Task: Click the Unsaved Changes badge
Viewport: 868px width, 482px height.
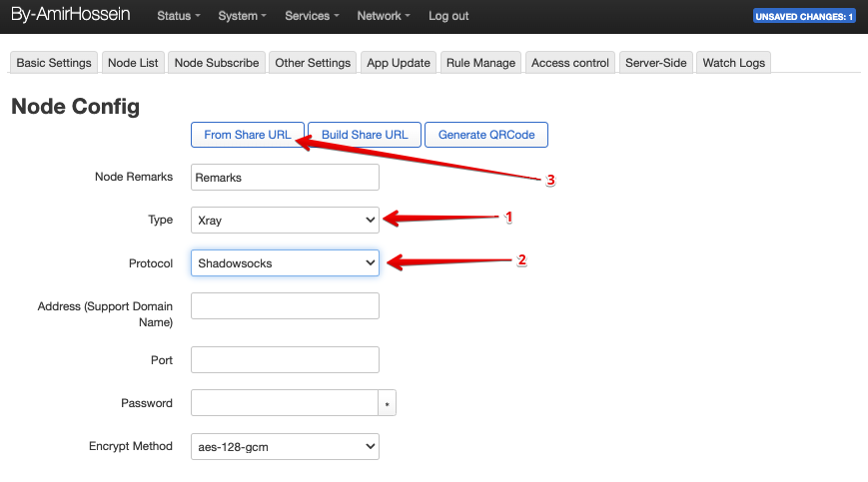Action: pyautogui.click(x=804, y=17)
